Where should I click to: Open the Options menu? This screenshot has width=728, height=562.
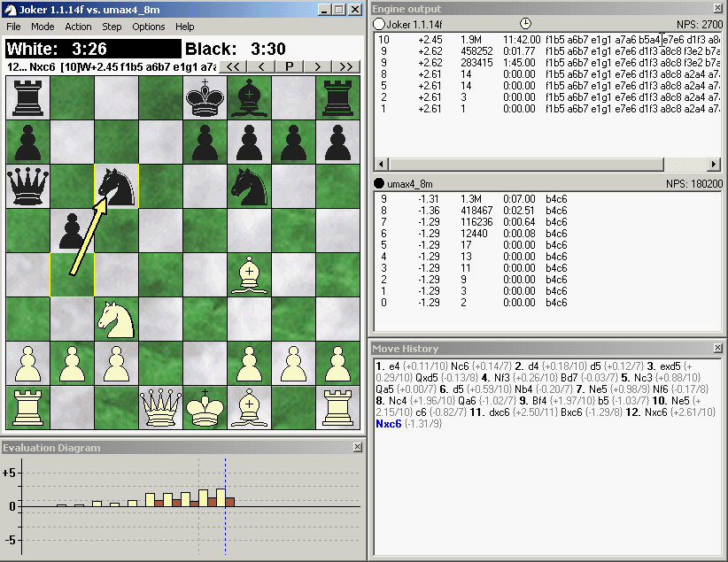tap(149, 27)
